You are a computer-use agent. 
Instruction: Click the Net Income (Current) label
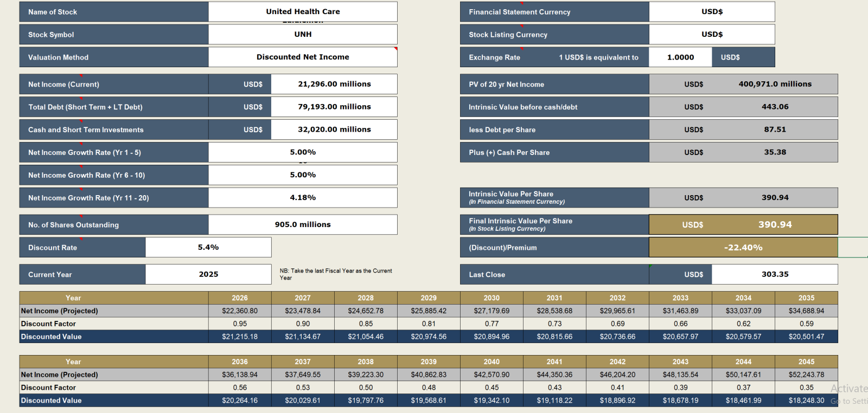click(114, 84)
